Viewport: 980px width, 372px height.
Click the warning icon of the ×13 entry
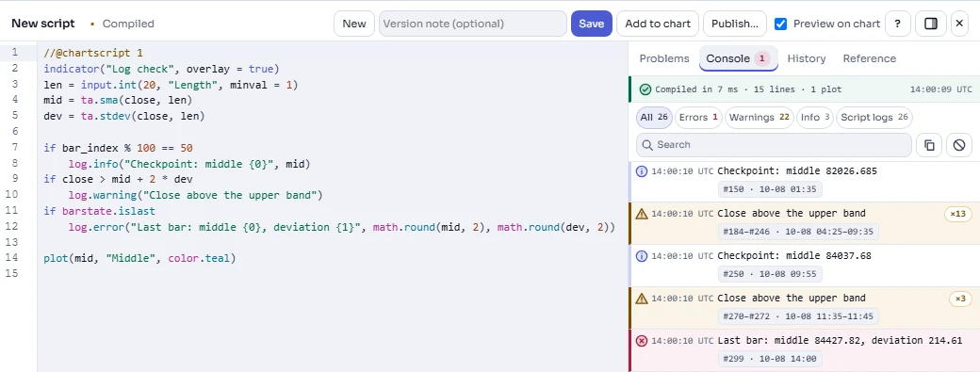click(x=642, y=214)
